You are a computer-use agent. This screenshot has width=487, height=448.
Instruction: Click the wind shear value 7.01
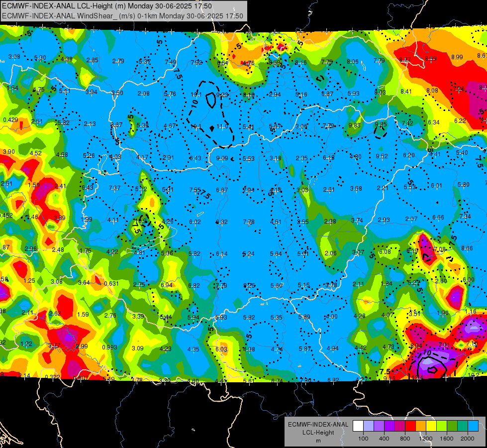pos(444,344)
